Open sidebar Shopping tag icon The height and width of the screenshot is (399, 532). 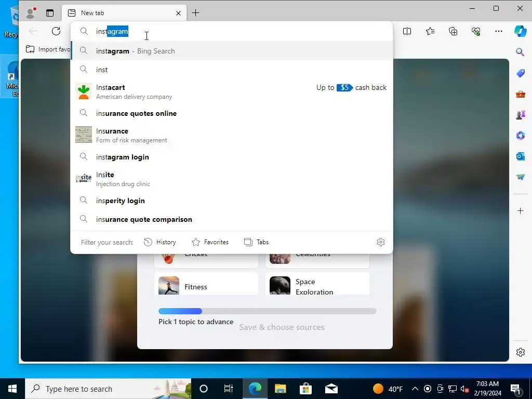[x=520, y=73]
